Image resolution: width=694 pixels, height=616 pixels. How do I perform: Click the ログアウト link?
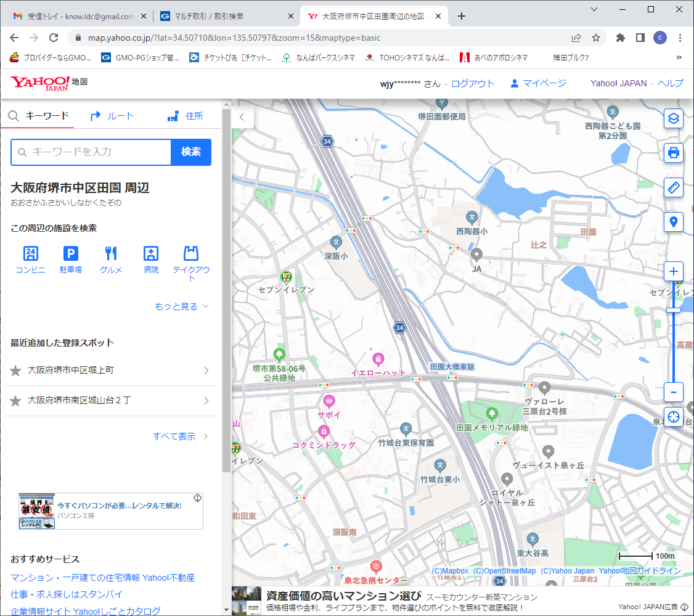pos(473,84)
